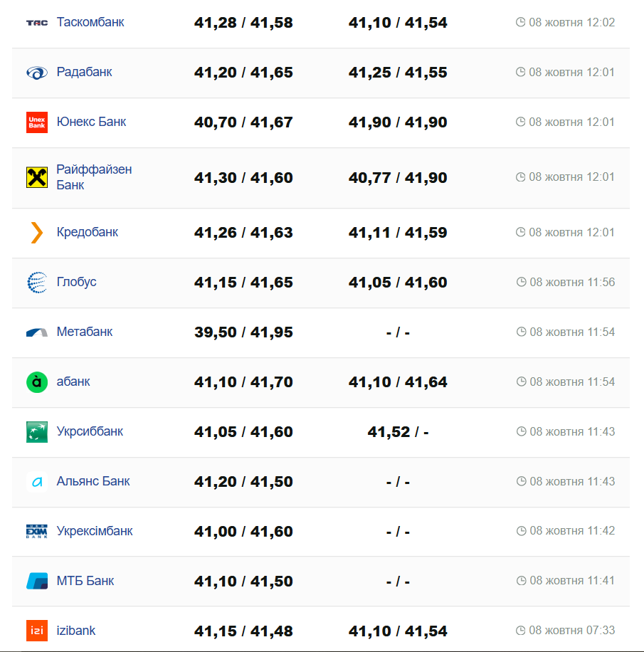Viewport: 644px width, 652px height.
Task: Open the Таскомбанк bank link
Action: (90, 22)
